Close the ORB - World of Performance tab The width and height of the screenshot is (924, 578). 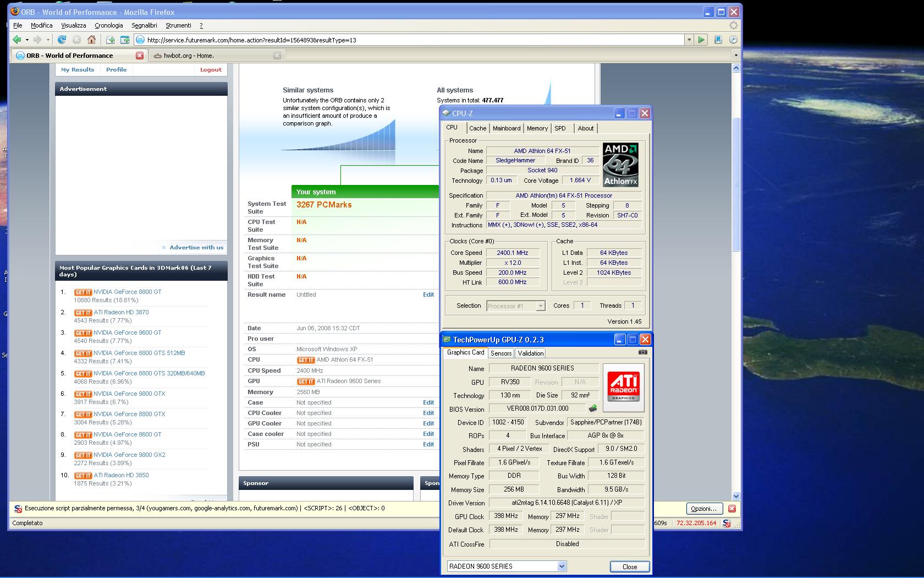point(140,56)
